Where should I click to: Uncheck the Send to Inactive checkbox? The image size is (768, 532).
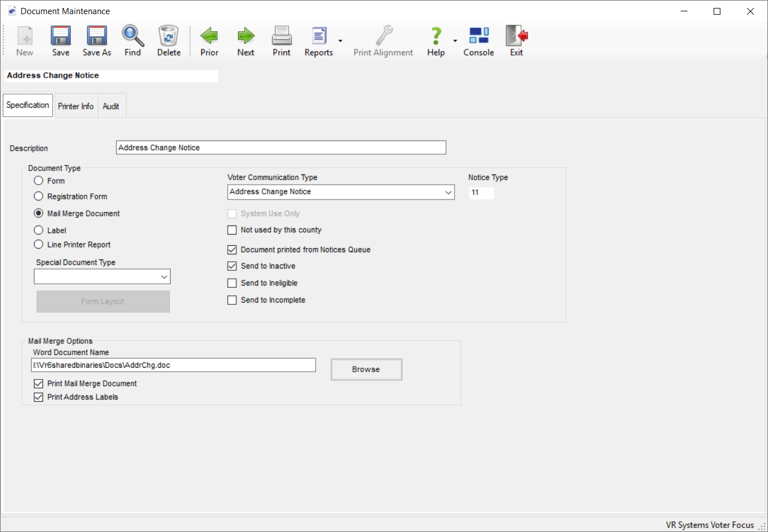click(x=232, y=266)
